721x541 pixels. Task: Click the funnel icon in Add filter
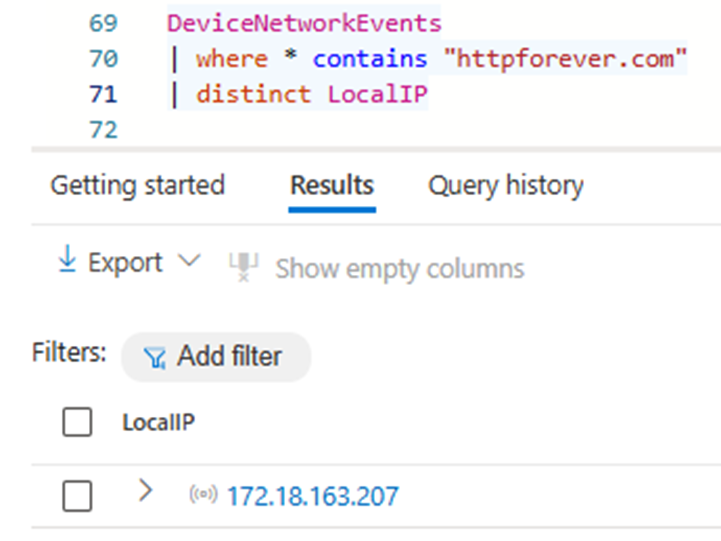pos(154,358)
